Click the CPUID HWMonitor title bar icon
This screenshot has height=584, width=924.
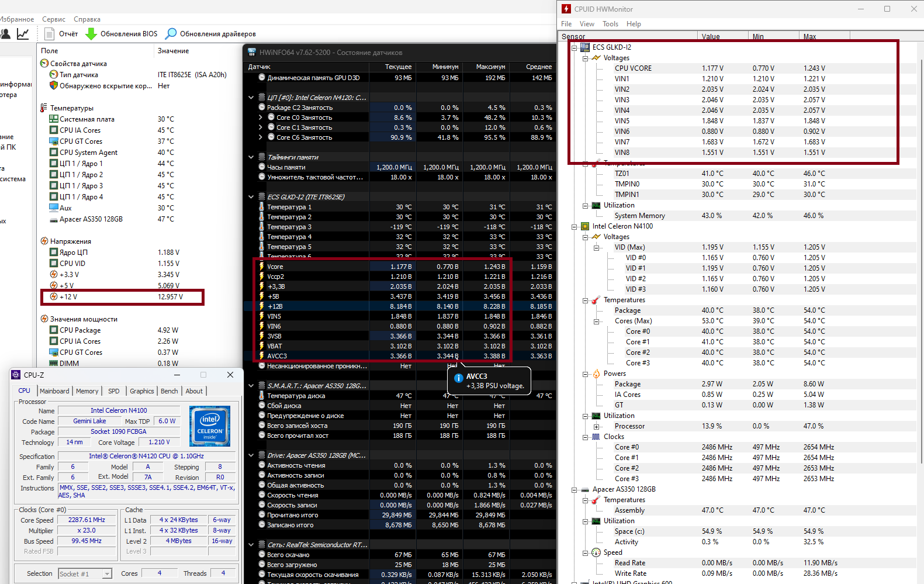(566, 9)
